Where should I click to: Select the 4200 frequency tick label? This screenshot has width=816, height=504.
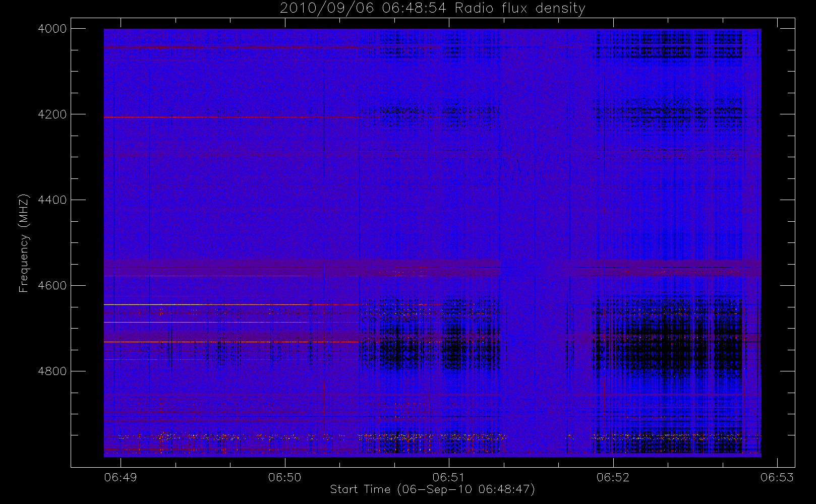click(52, 114)
